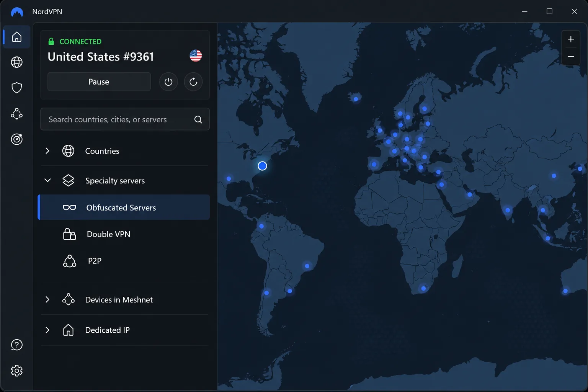This screenshot has width=588, height=392.
Task: Click the search magnifier icon
Action: [x=198, y=119]
